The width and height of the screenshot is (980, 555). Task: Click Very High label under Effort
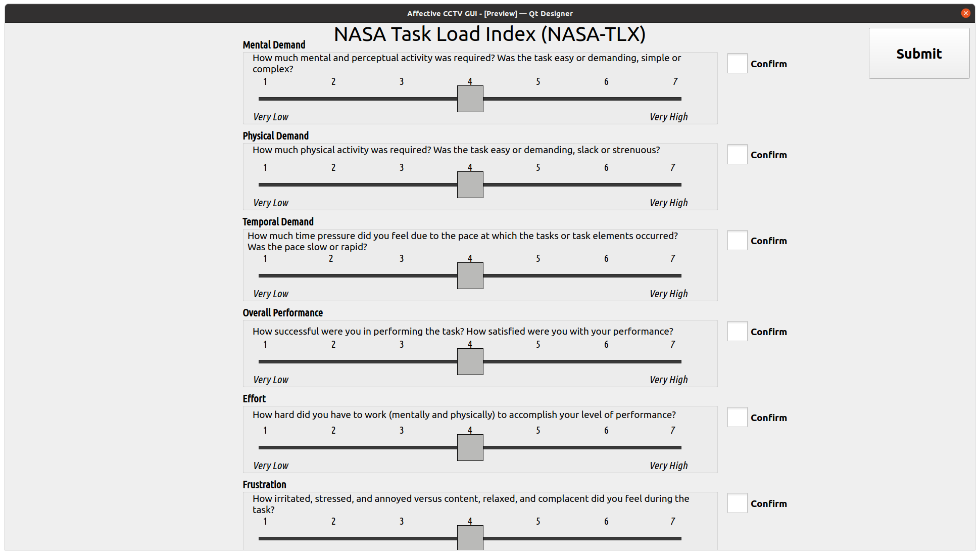coord(669,466)
